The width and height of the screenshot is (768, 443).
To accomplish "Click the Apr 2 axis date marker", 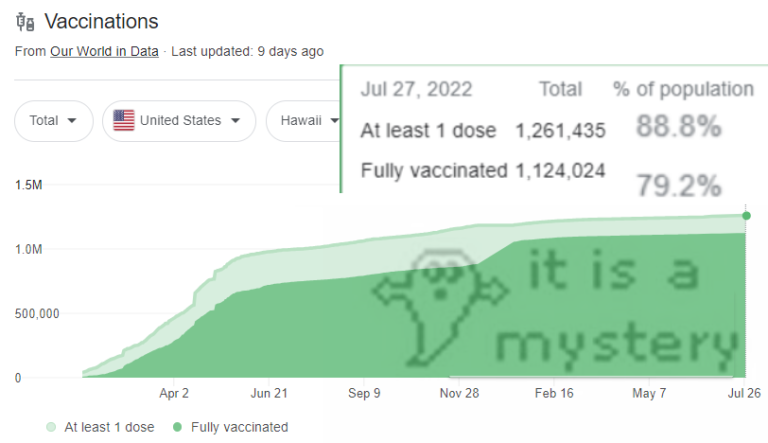I will pyautogui.click(x=174, y=393).
